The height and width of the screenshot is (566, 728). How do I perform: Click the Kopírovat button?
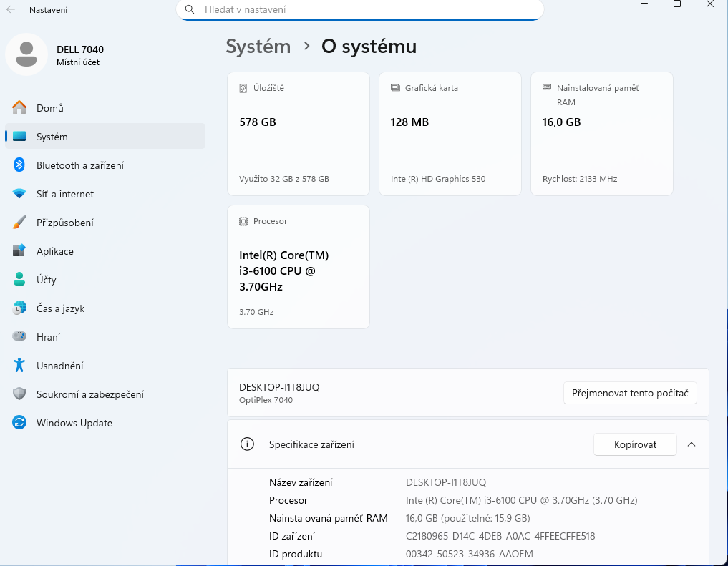tap(634, 444)
